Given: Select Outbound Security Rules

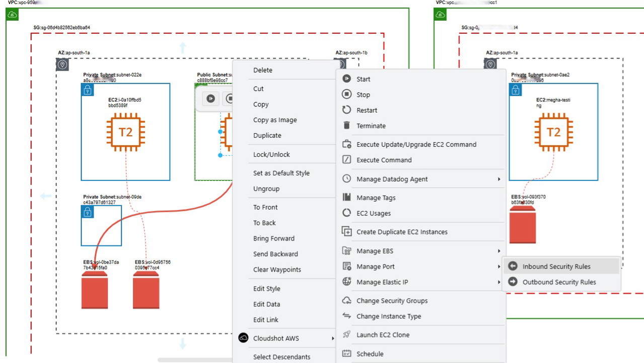Looking at the screenshot, I should (x=559, y=282).
